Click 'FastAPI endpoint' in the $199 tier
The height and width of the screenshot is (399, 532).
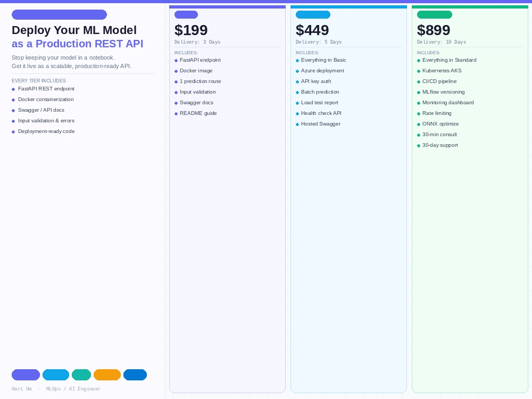(x=200, y=60)
